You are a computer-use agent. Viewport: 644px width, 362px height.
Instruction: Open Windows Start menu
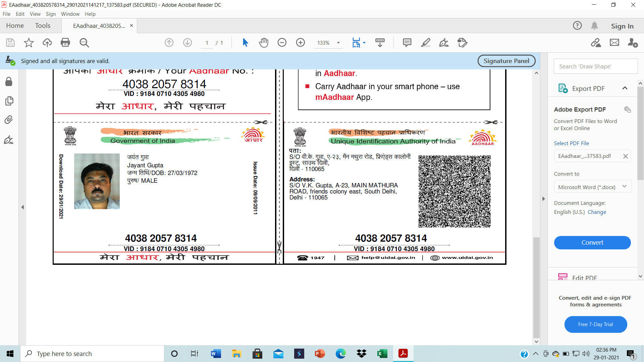[10, 354]
